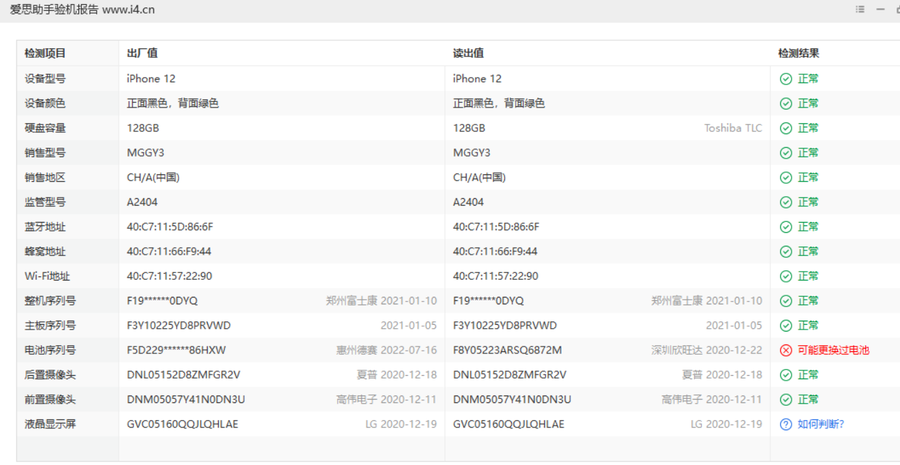Screen dimensions: 900x465
Task: Select the 整机序列号 row label
Action: pos(50,301)
